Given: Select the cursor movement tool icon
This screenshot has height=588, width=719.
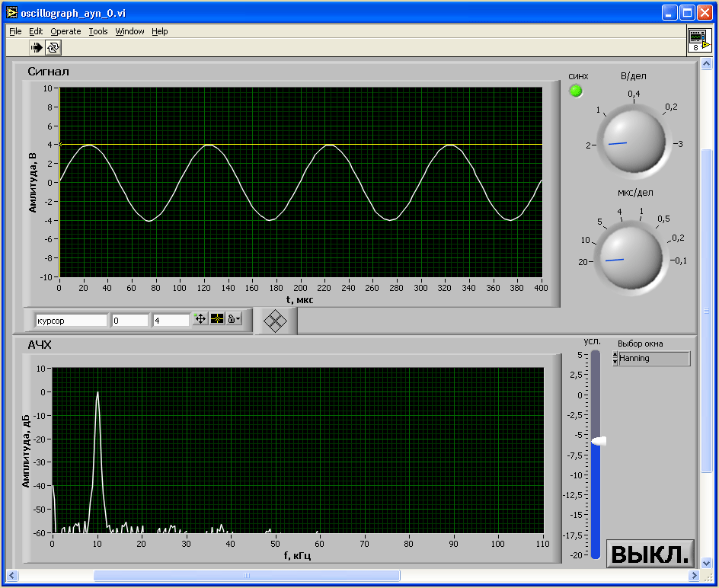Looking at the screenshot, I should tap(200, 319).
